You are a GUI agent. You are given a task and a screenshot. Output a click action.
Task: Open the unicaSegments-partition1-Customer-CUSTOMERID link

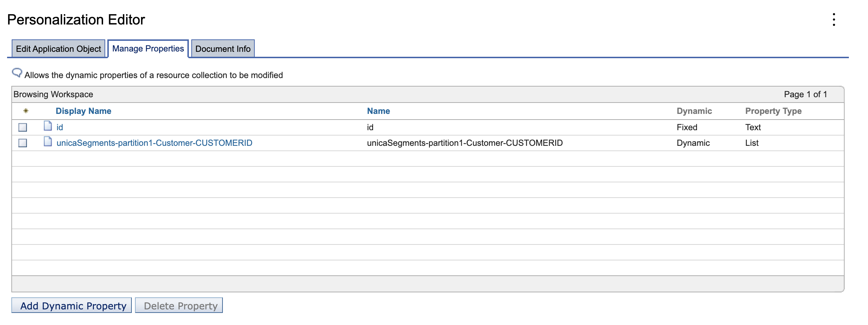point(154,143)
